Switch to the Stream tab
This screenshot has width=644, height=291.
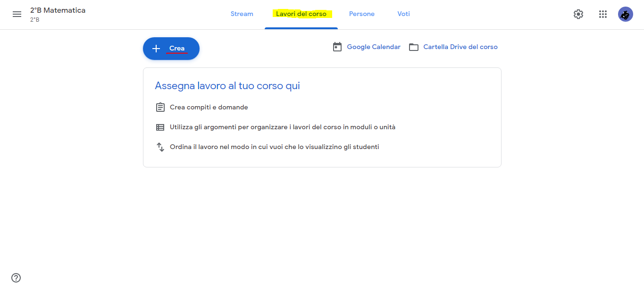[x=242, y=14]
